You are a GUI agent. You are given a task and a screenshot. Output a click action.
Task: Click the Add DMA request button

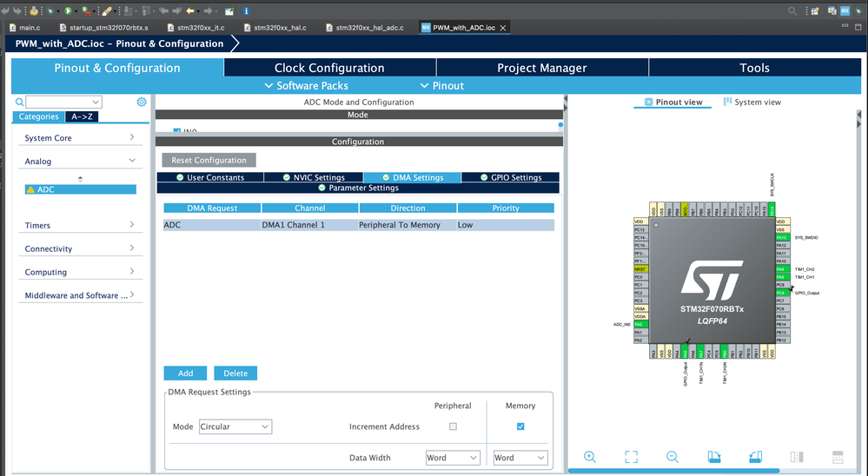coord(185,374)
